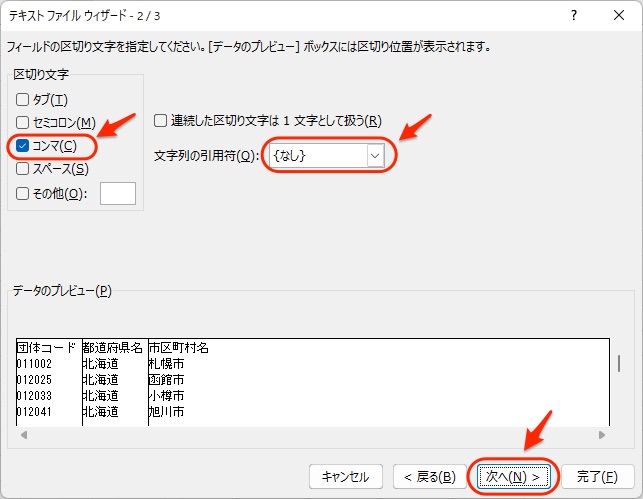Image resolution: width=643 pixels, height=499 pixels.
Task: Click the 011002 cell in preview
Action: click(x=34, y=364)
